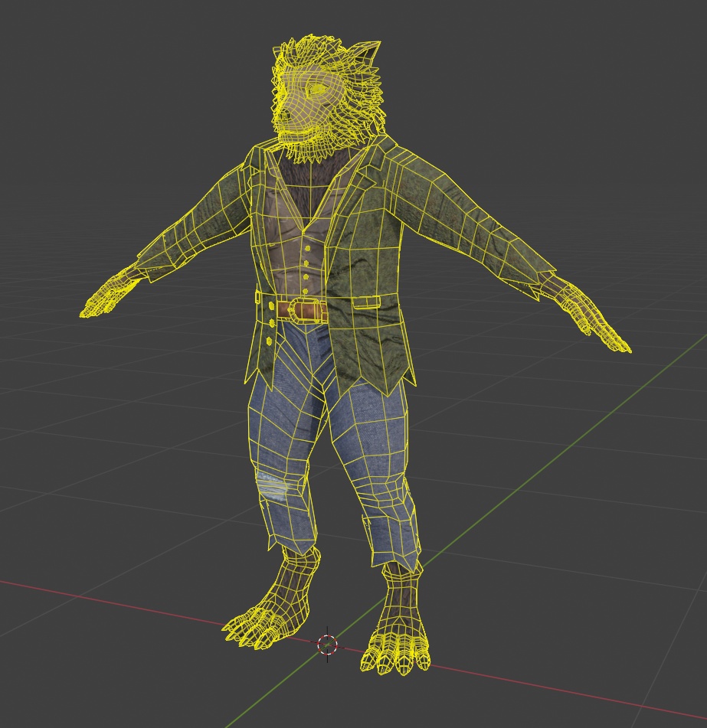The width and height of the screenshot is (707, 728).
Task: Click the werewolf's pointed ear mesh
Action: 365,53
